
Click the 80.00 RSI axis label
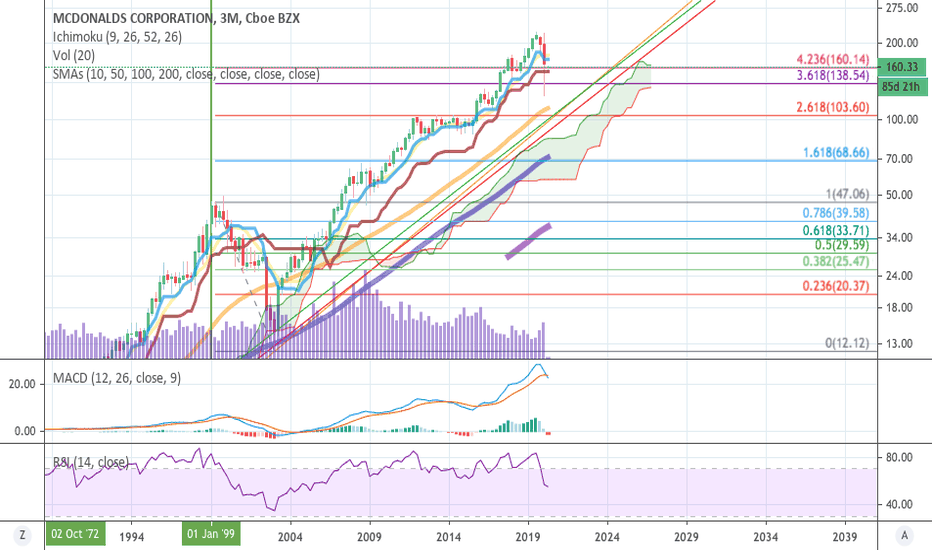[899, 457]
